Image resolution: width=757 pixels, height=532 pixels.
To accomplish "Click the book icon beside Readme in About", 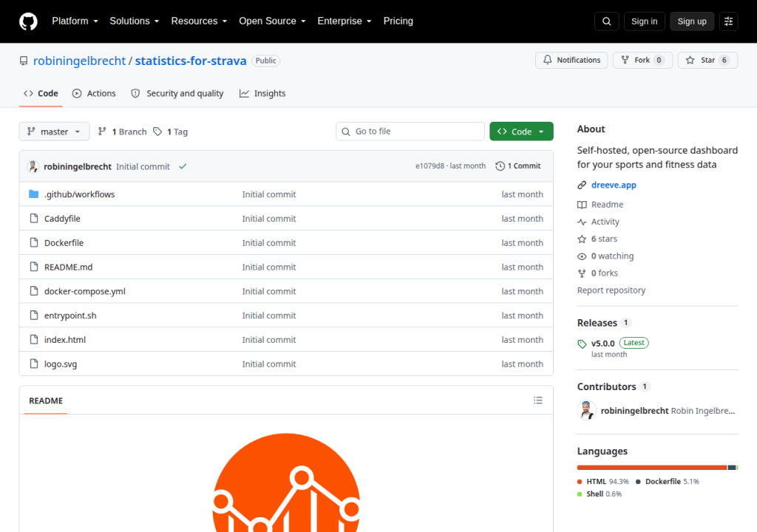I will pos(582,205).
